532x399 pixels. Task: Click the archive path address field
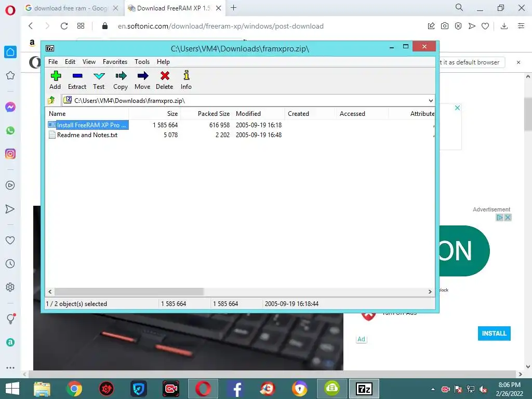[x=244, y=100]
